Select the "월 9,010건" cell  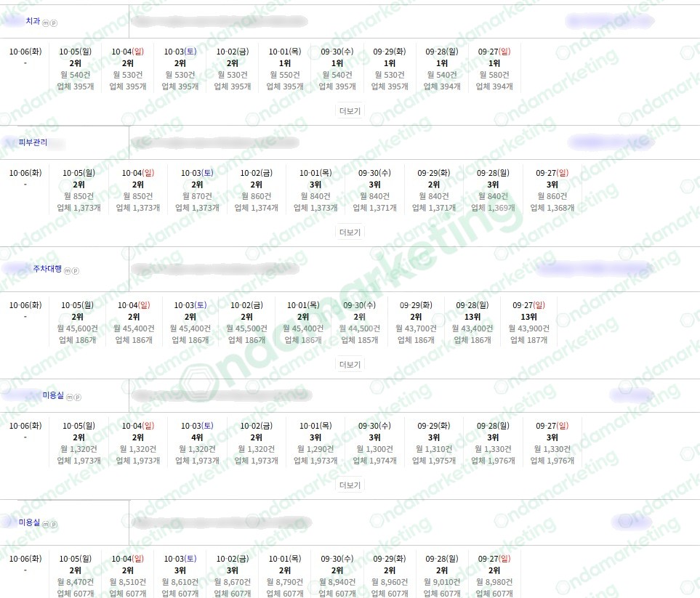point(442,582)
